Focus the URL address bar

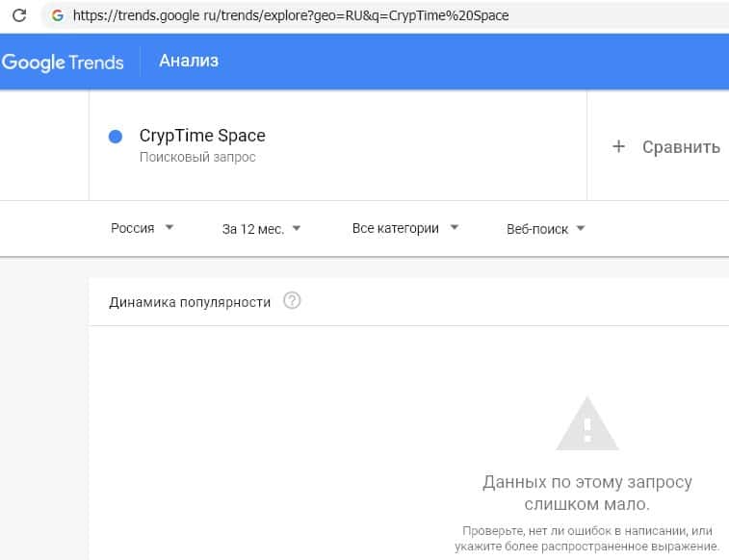point(289,15)
